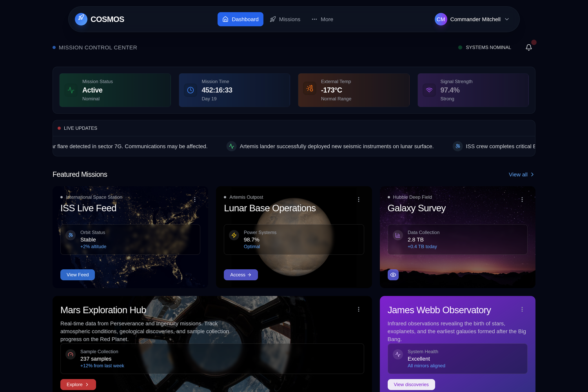Viewport: 588px width, 392px height.
Task: Toggle the eye icon on Galaxy Survey
Action: [393, 275]
